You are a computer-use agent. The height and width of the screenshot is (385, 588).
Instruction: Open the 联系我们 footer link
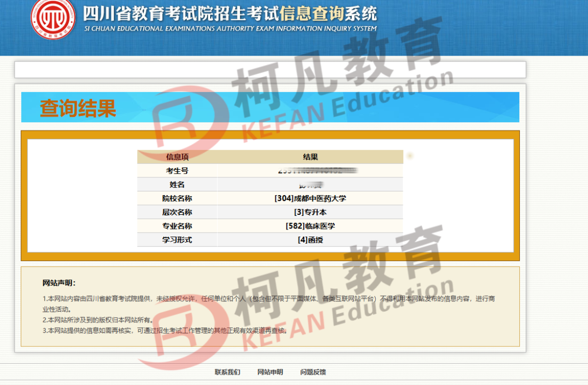227,372
